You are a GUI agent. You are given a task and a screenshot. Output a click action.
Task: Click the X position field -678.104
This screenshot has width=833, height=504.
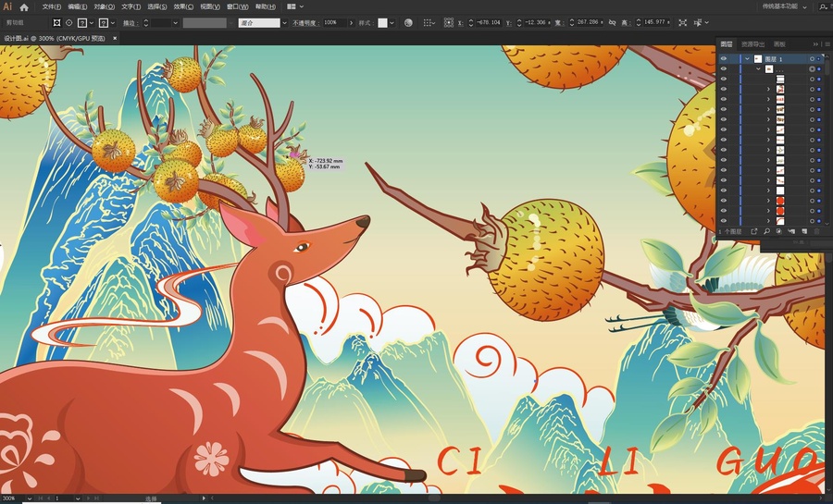[488, 22]
